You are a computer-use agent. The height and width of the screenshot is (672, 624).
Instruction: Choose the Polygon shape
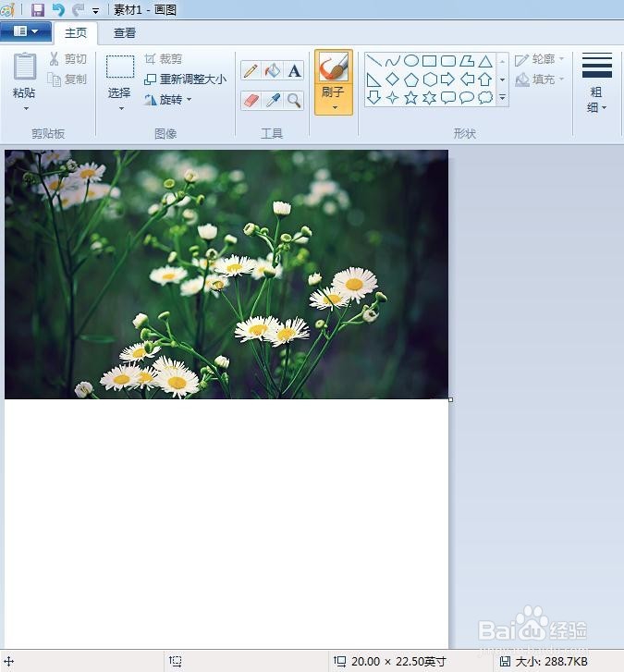tap(467, 61)
